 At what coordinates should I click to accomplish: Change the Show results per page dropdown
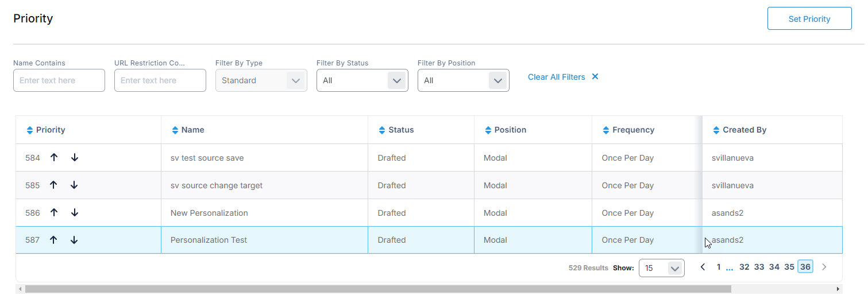point(661,268)
